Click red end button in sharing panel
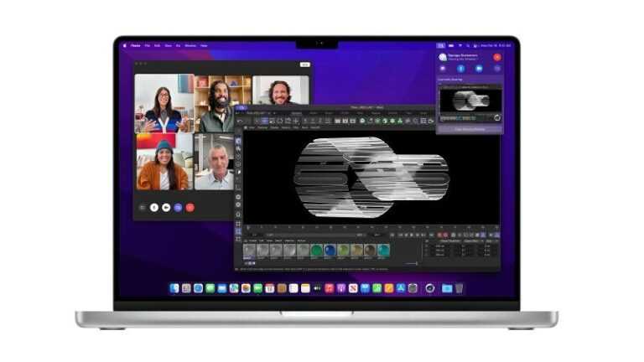 click(x=497, y=58)
